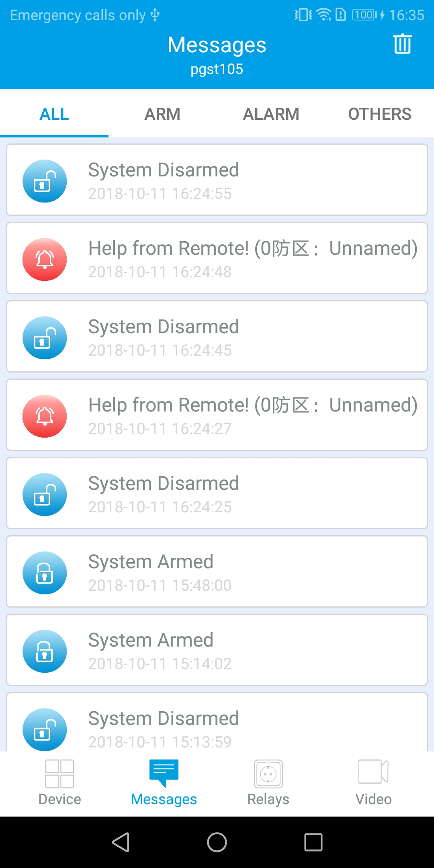Screen dimensions: 434x868
Task: Switch to the ARM tab
Action: (x=162, y=114)
